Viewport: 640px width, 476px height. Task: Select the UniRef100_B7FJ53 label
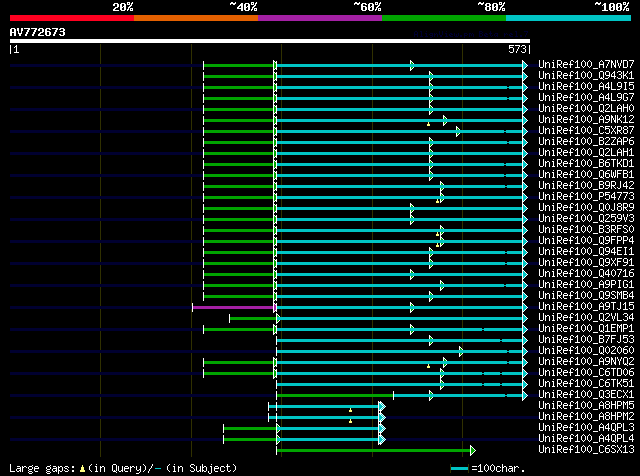coord(586,340)
